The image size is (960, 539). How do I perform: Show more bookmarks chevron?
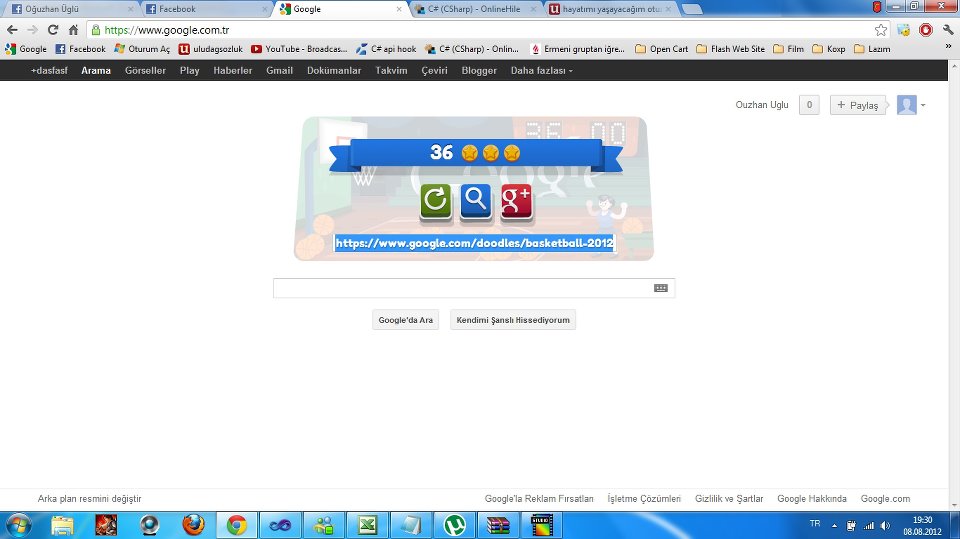[x=948, y=47]
